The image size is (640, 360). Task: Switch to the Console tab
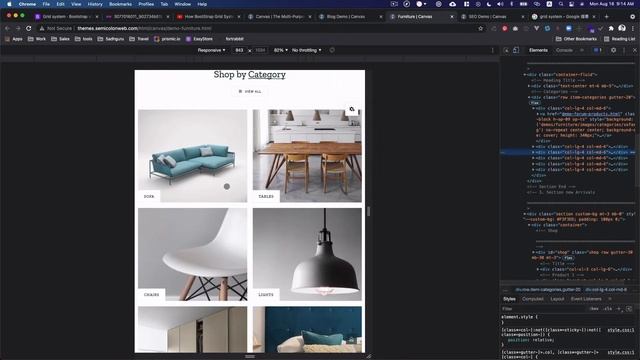coord(564,50)
